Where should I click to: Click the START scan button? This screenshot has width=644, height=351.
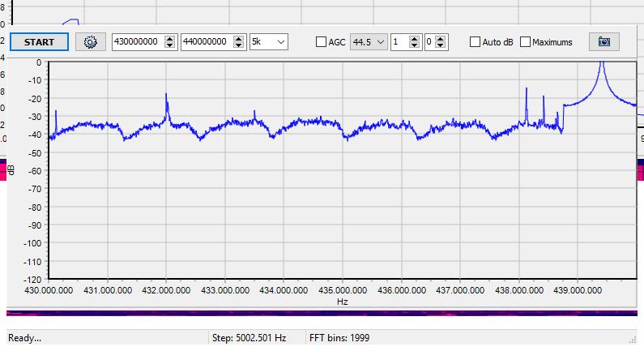[x=39, y=42]
